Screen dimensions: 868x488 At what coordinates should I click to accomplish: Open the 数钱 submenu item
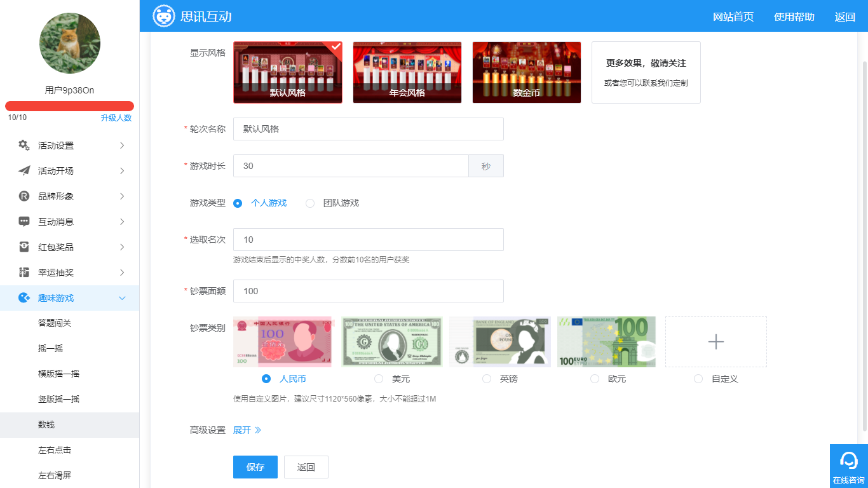[70, 425]
